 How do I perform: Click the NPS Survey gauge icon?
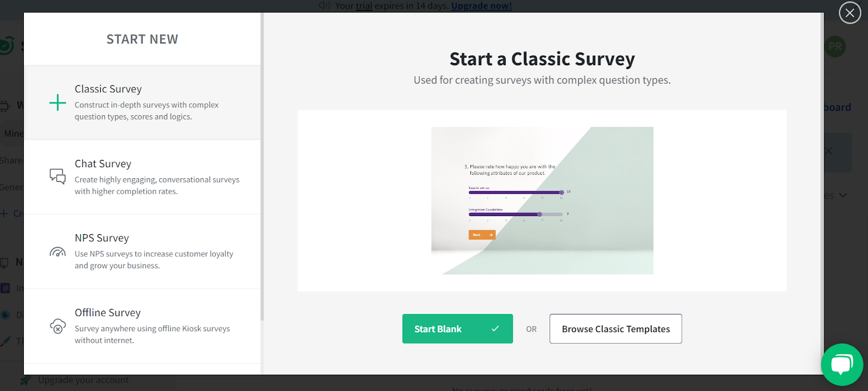pos(58,251)
